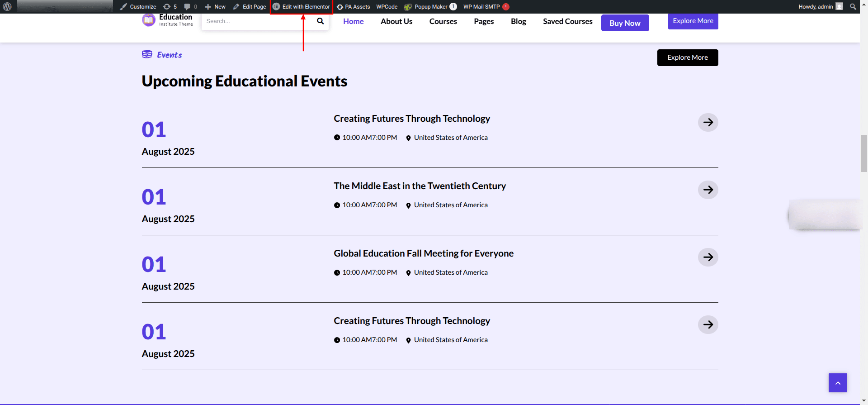Viewport: 868px width, 405px height.
Task: Click the admin bar search magnifier
Action: [x=853, y=7]
